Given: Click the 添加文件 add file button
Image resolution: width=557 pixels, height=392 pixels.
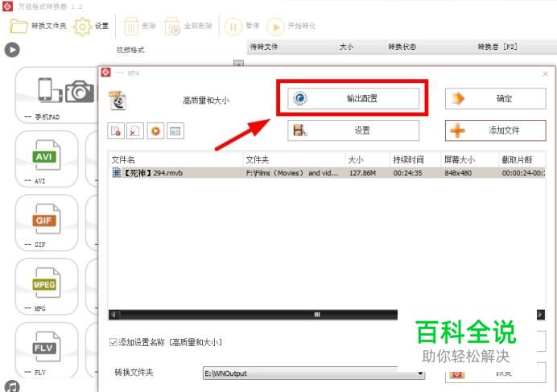Looking at the screenshot, I should tap(495, 130).
